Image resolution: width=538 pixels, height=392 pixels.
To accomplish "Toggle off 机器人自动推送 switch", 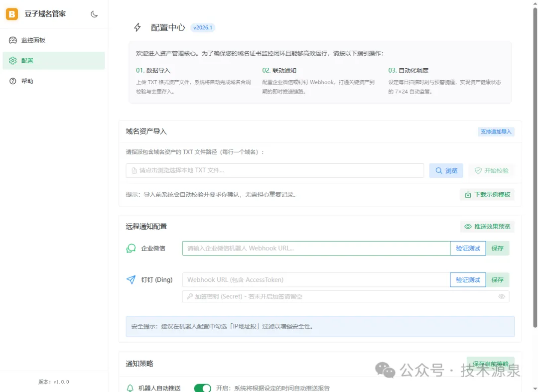I will [202, 388].
